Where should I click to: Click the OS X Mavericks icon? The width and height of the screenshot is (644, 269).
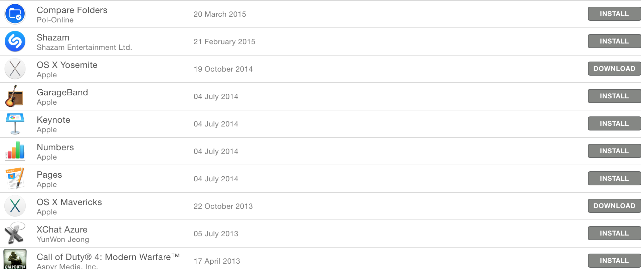pos(15,206)
